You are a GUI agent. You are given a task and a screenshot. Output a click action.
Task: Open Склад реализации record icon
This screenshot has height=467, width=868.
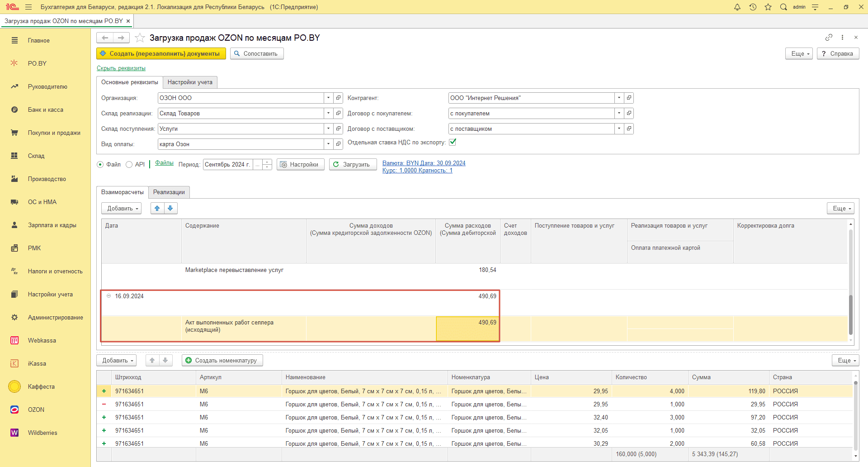point(338,113)
